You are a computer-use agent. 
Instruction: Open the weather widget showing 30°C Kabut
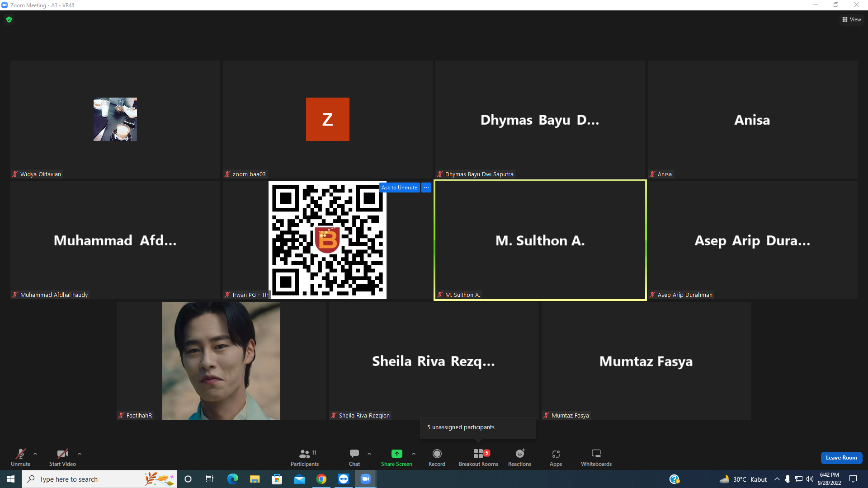pyautogui.click(x=743, y=479)
